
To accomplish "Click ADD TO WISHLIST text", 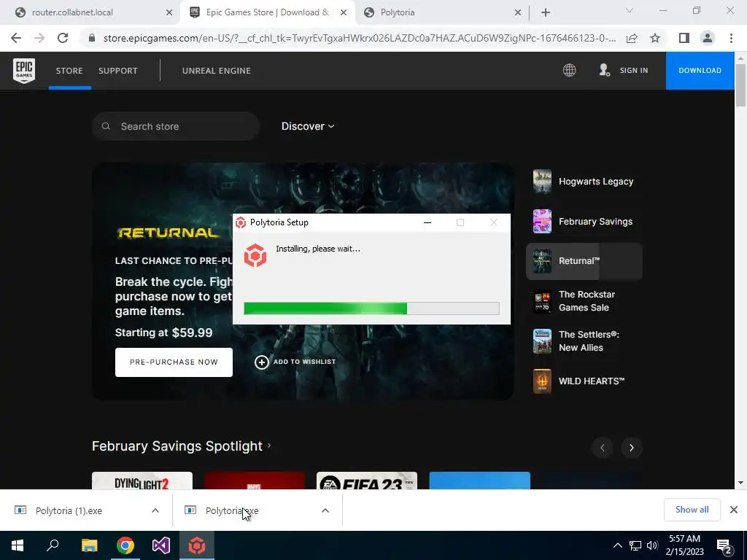I will pos(304,362).
